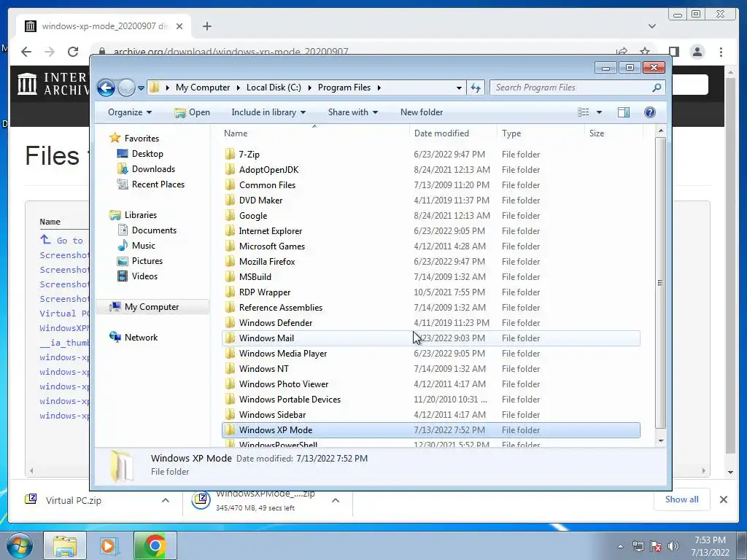Open the Windows Start menu

(20, 545)
